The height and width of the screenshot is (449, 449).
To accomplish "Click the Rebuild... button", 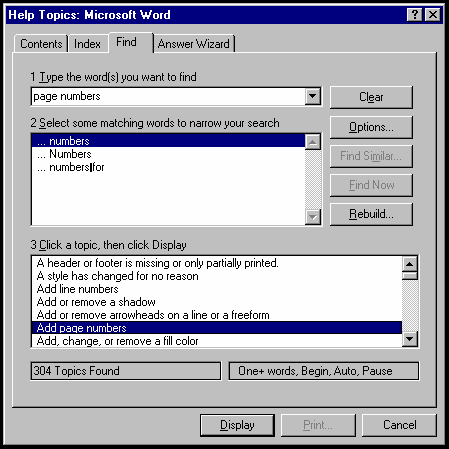I will 371,214.
